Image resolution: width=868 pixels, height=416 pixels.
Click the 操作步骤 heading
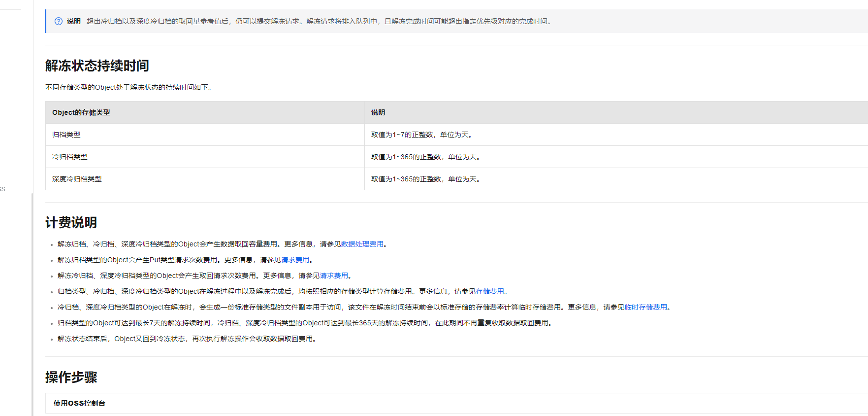71,377
